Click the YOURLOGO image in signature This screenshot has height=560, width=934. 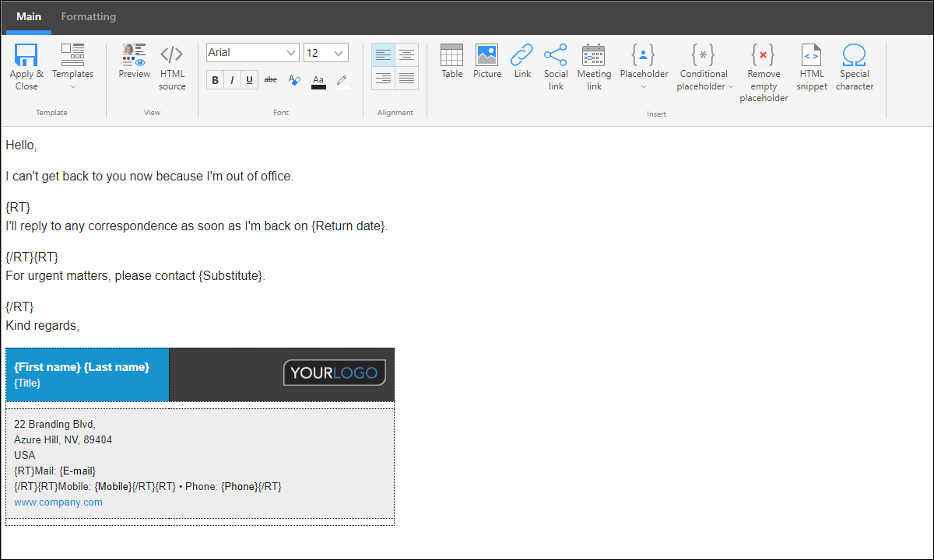click(335, 373)
